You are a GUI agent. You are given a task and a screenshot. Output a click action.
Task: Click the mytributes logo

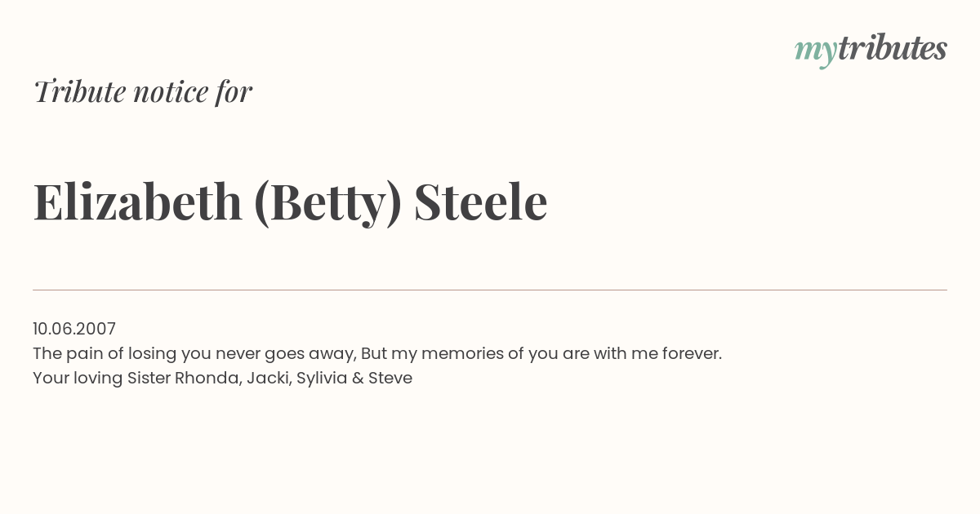[x=871, y=50]
